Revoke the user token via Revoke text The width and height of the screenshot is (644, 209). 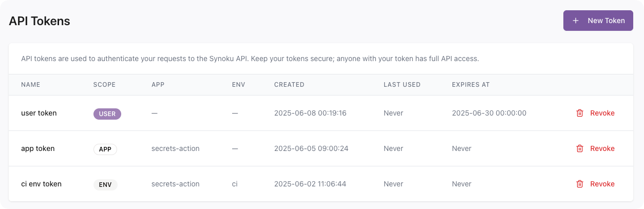pyautogui.click(x=602, y=113)
